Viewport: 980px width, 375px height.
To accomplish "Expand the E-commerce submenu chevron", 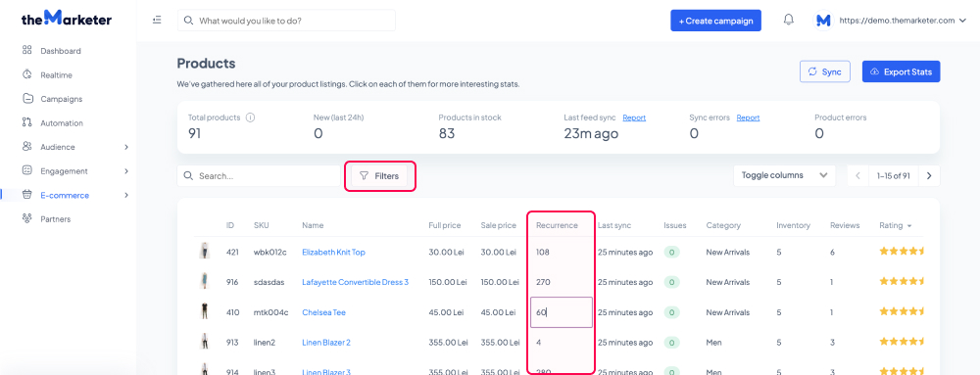I will [x=126, y=195].
